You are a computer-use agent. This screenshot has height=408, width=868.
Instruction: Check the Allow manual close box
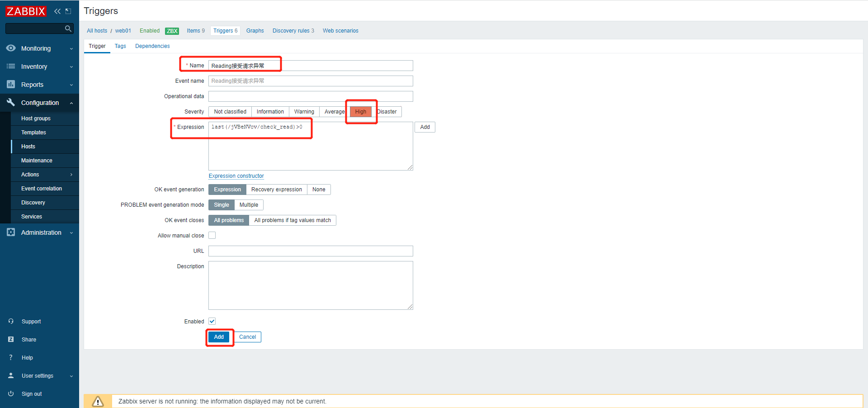[x=212, y=235]
